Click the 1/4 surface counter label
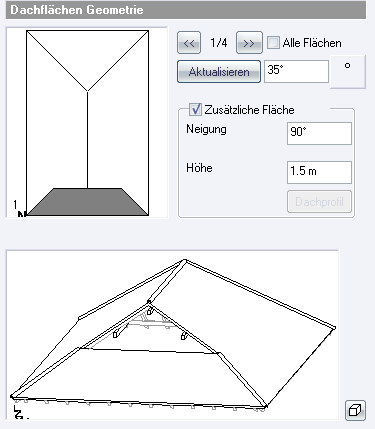Viewport: 375px width, 429px height. click(219, 43)
